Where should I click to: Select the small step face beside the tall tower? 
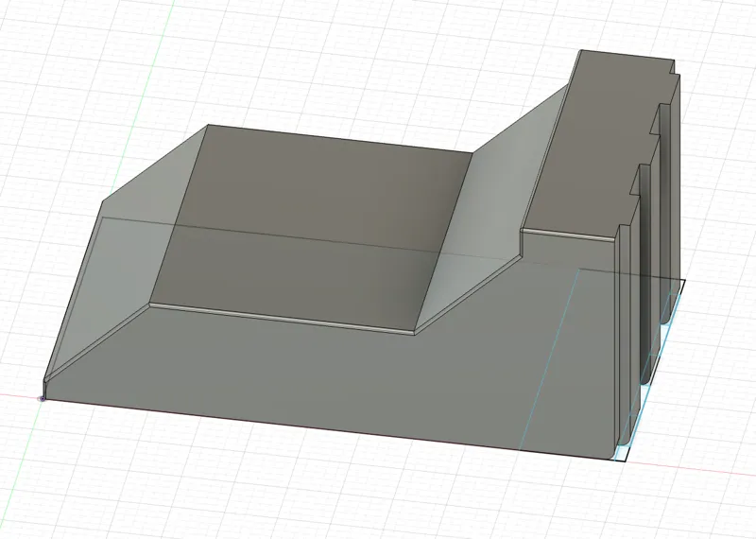(569, 249)
